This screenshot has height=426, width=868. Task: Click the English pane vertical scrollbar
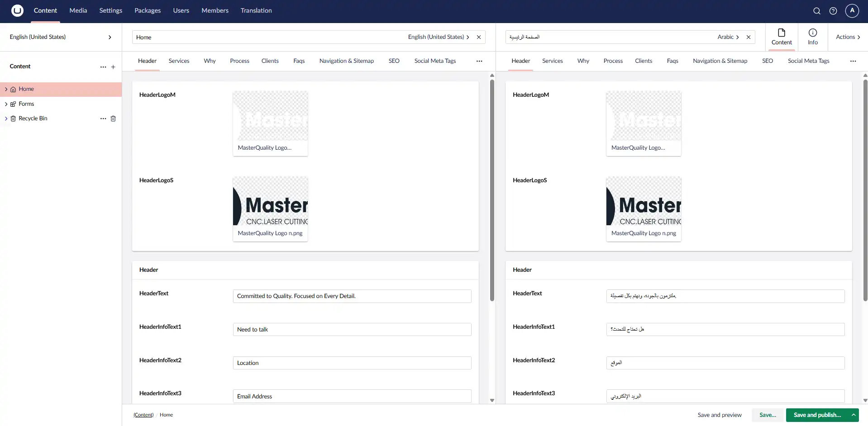click(492, 190)
